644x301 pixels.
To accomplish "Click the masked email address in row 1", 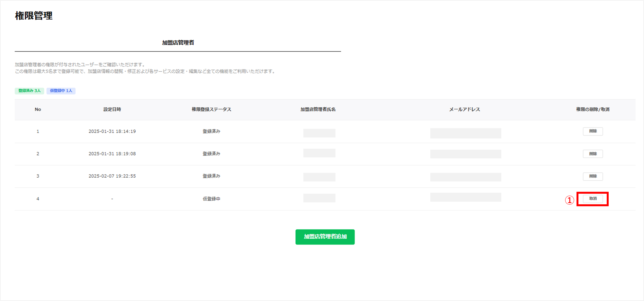I will [465, 133].
